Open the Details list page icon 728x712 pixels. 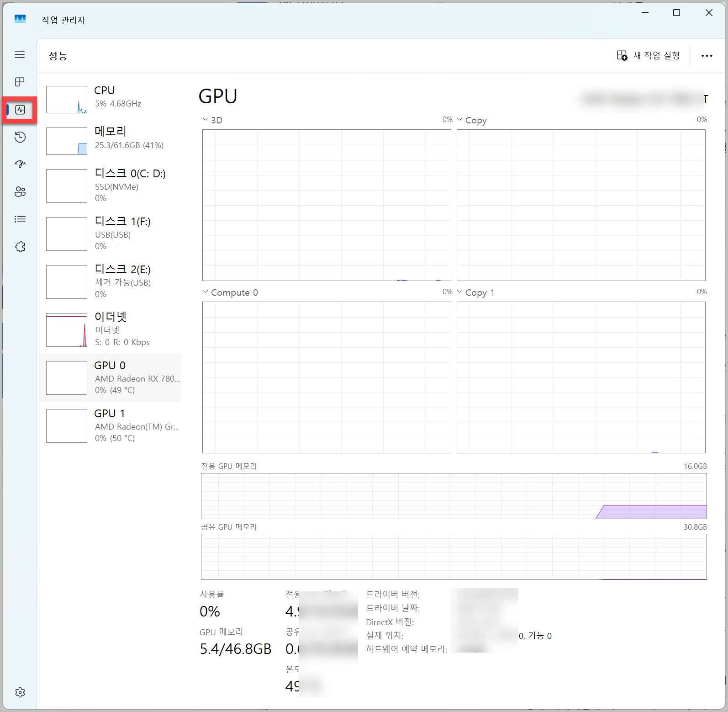point(20,219)
